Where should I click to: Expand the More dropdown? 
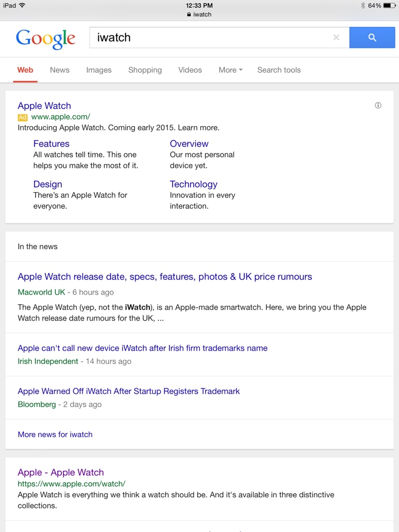tap(231, 70)
